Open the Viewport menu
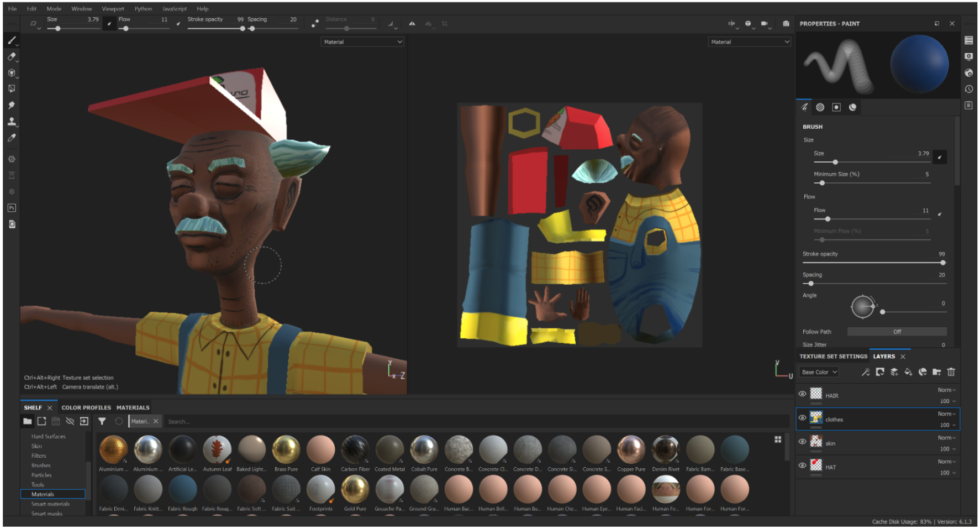Image resolution: width=980 pixels, height=529 pixels. click(113, 9)
